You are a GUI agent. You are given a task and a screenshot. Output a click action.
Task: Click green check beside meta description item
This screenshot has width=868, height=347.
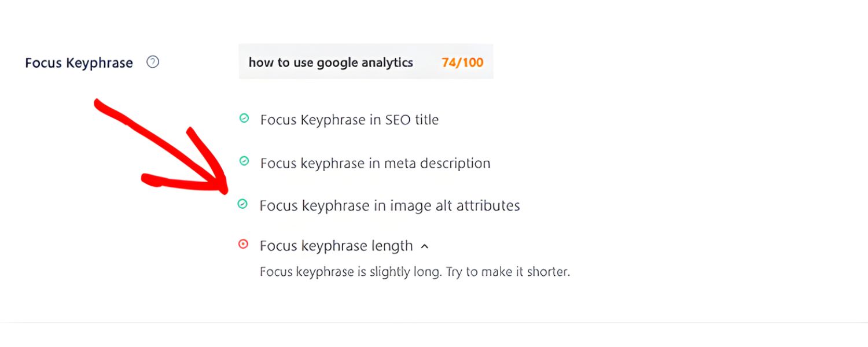point(244,161)
